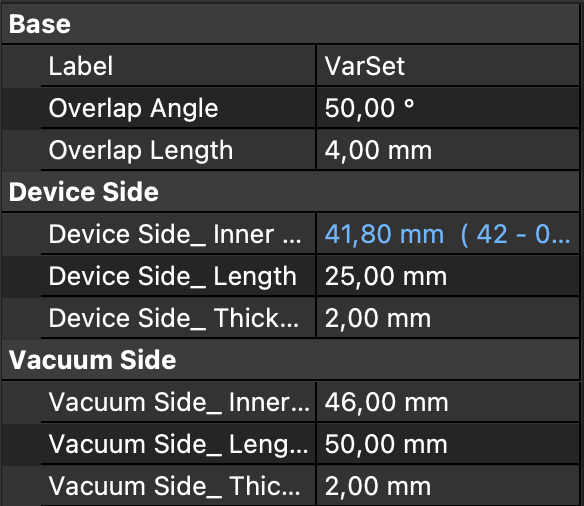Select the Label property name
Screen dimensions: 584x506
80,66
